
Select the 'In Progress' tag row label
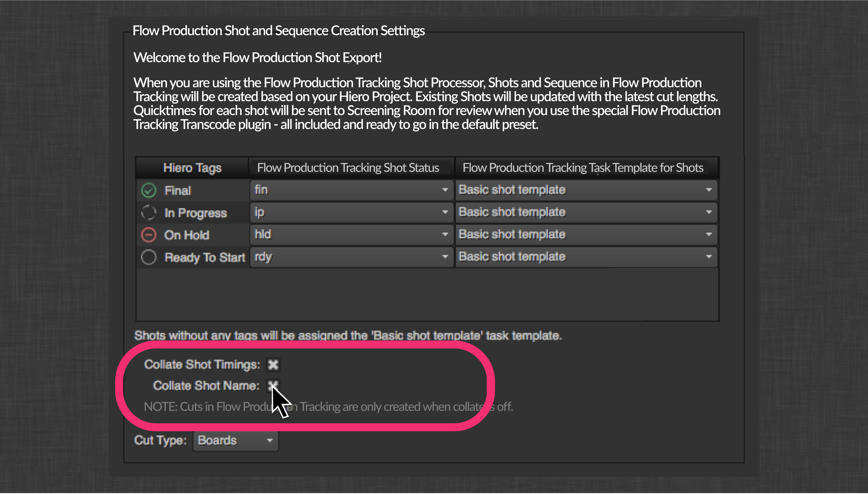pyautogui.click(x=195, y=213)
